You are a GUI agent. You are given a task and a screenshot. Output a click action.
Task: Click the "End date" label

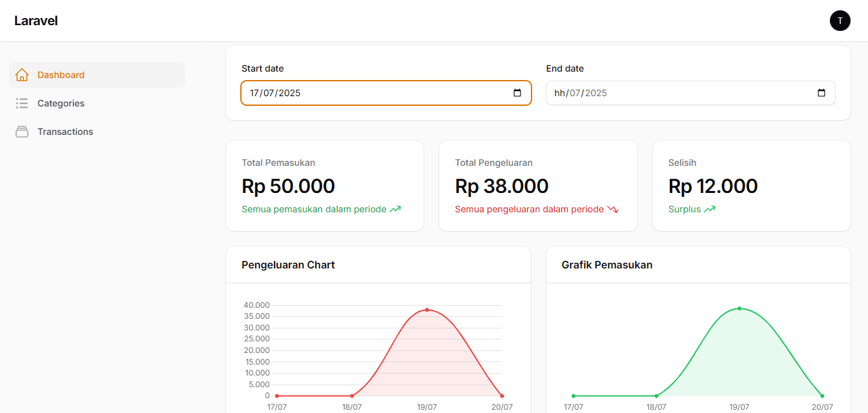[565, 68]
